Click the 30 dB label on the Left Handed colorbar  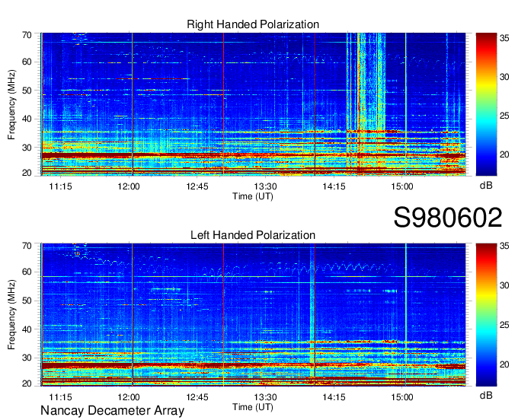click(504, 285)
